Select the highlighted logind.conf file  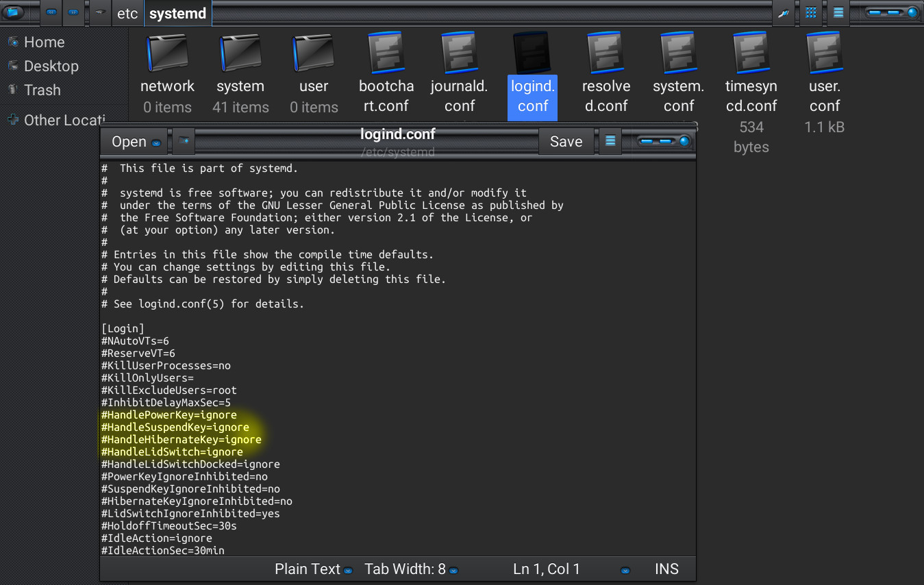[533, 75]
